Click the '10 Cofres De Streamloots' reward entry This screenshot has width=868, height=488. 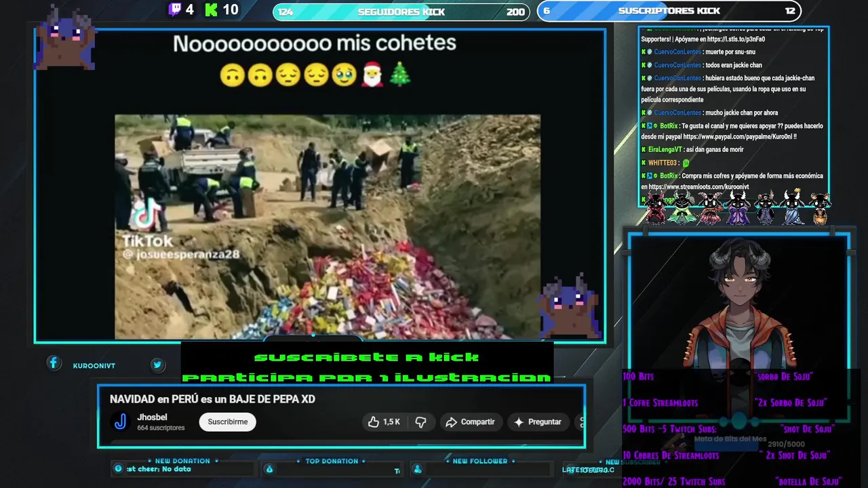tap(671, 455)
